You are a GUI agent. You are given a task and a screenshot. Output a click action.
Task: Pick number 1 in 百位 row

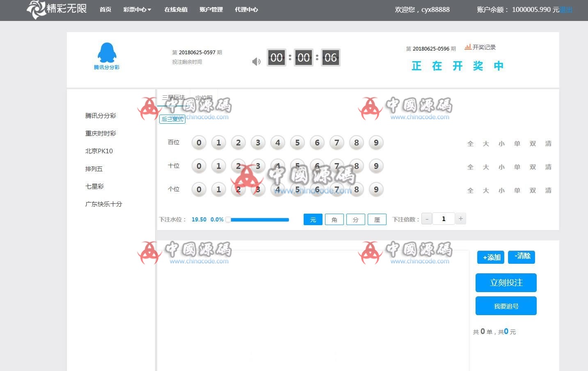pos(219,143)
